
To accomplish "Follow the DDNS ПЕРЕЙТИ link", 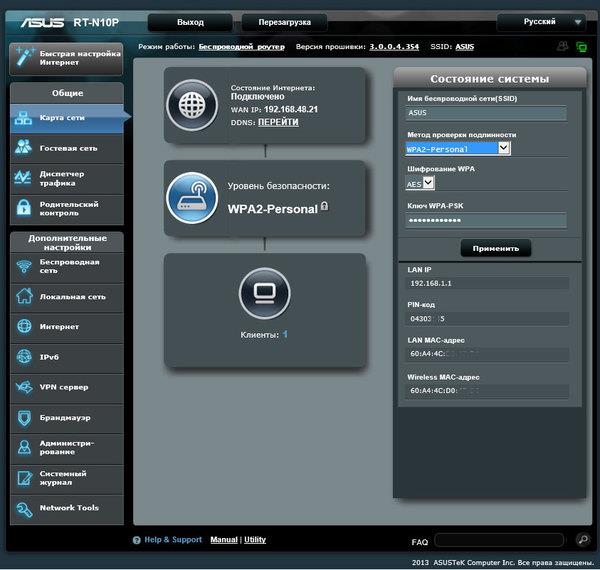I will 278,122.
